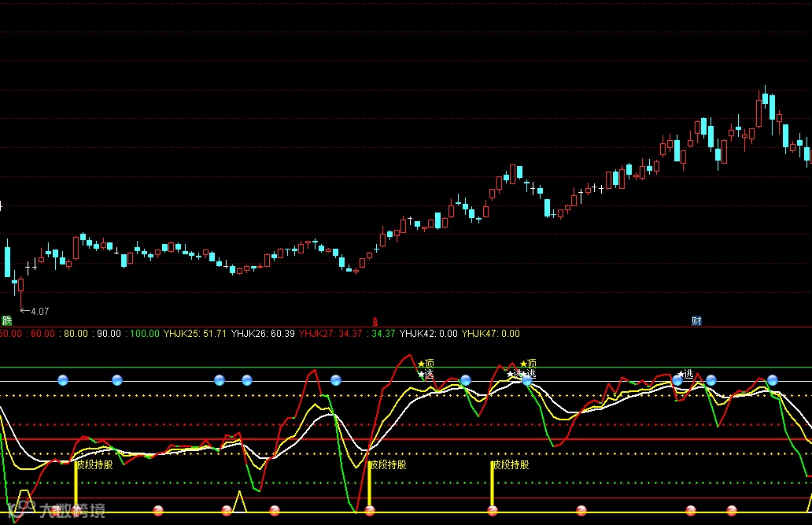Select the red YHJK27: 34.37 value
The height and width of the screenshot is (525, 812).
pyautogui.click(x=330, y=334)
